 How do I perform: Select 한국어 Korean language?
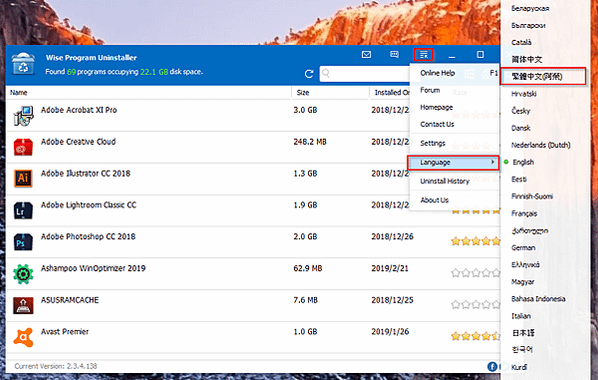522,350
